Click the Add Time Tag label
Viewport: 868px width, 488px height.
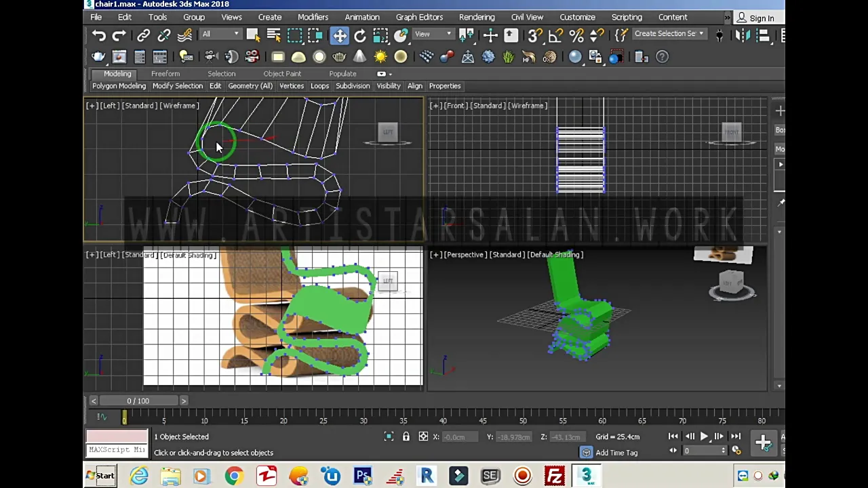(x=616, y=453)
